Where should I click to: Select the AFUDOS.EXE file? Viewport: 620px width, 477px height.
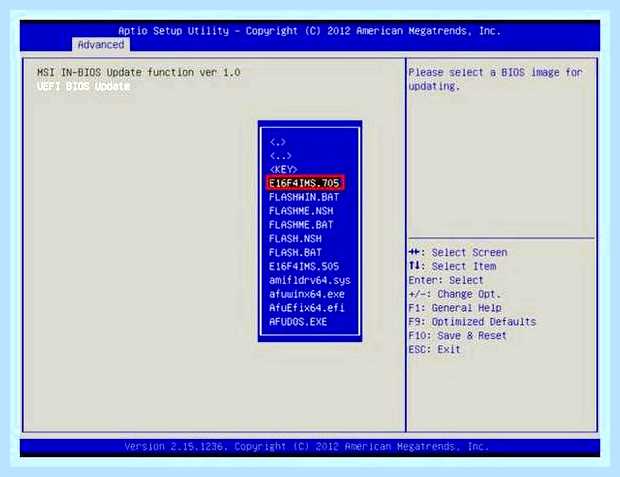click(x=298, y=322)
